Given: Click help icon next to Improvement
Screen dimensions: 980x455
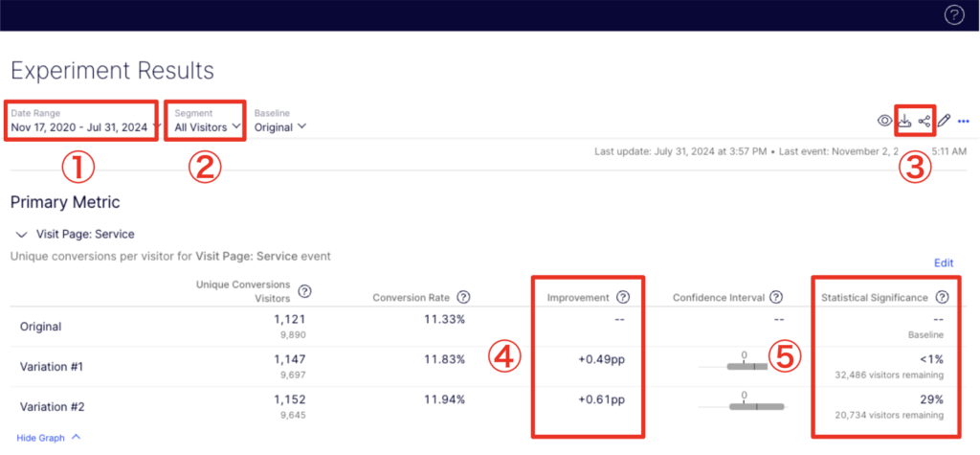Looking at the screenshot, I should pyautogui.click(x=623, y=298).
